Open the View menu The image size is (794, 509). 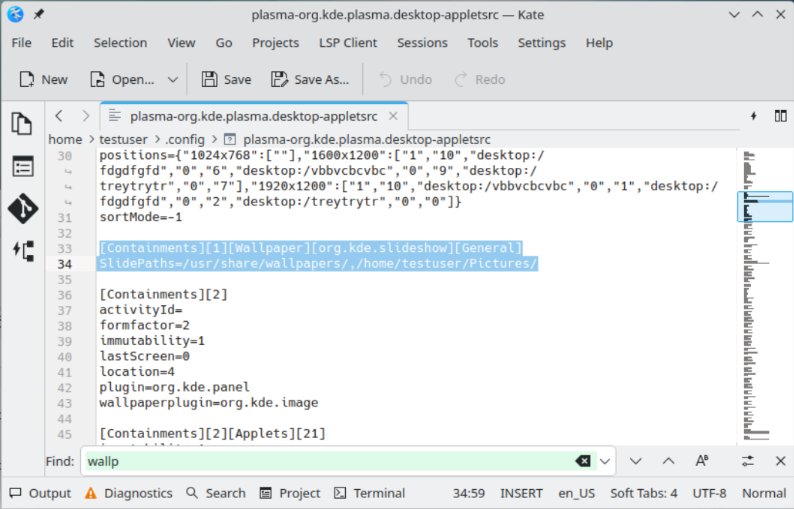coord(181,43)
